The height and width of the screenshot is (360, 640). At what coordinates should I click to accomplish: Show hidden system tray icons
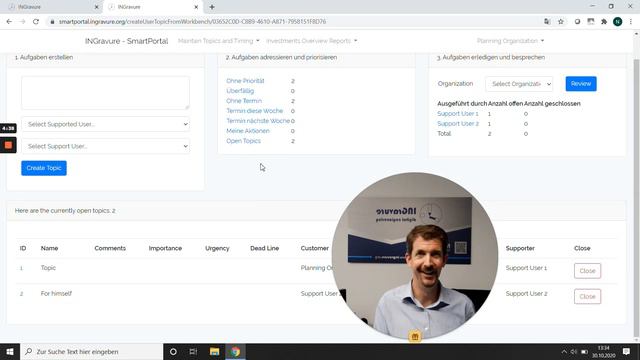(x=564, y=351)
